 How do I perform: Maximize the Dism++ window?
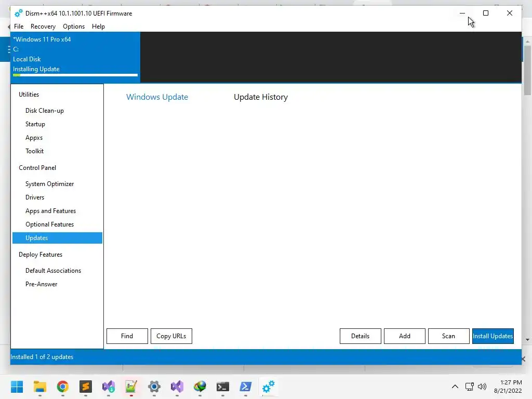(x=486, y=13)
